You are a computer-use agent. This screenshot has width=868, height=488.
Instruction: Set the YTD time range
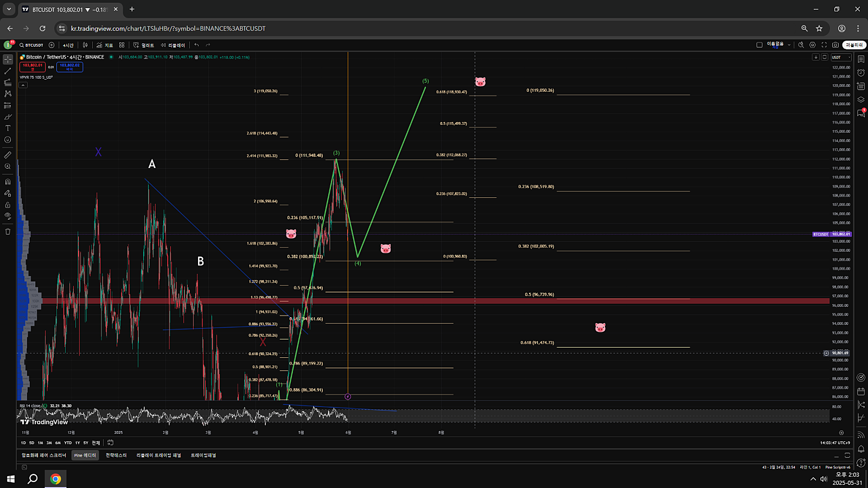tap(68, 443)
